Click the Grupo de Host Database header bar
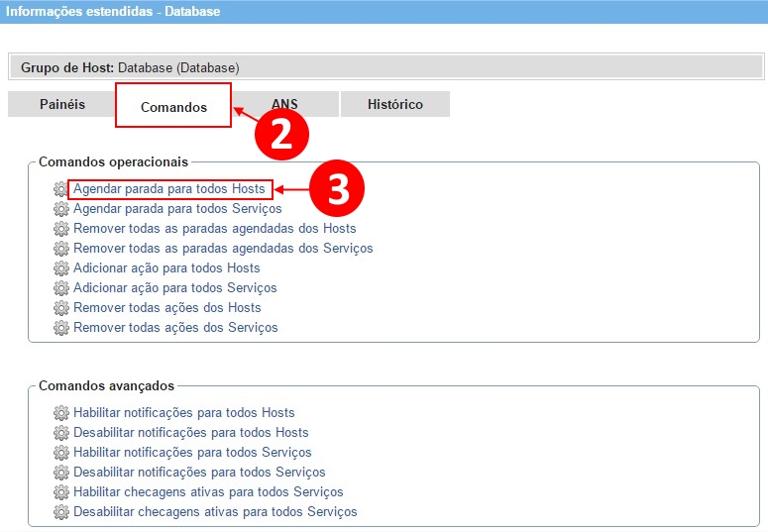The image size is (768, 532). click(386, 68)
